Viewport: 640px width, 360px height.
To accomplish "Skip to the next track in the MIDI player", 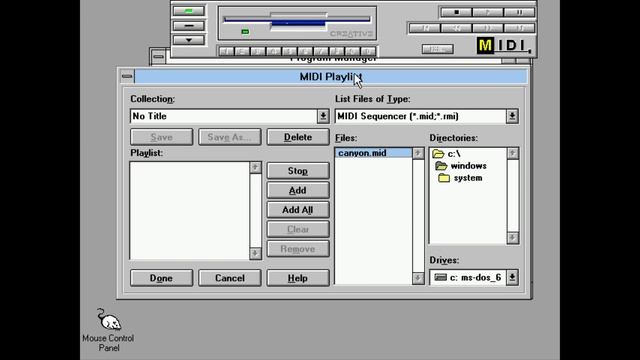I will click(519, 28).
